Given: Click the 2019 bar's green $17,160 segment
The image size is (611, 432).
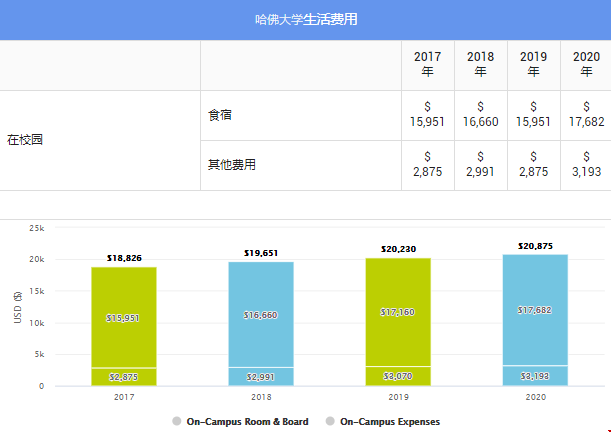Looking at the screenshot, I should (x=398, y=312).
